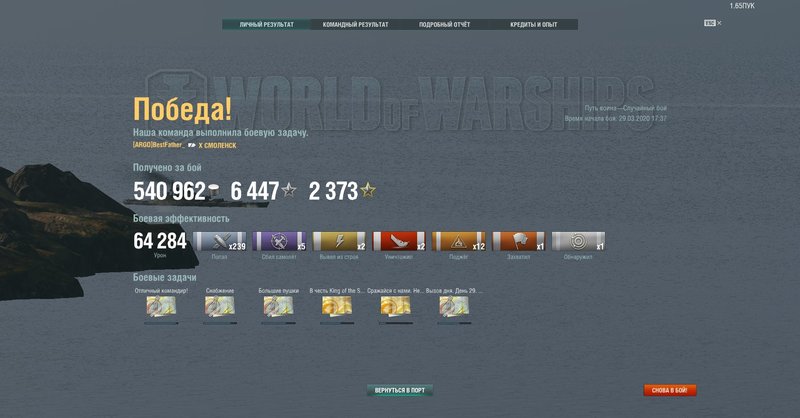The image size is (800, 418).
Task: Click the Вернуться в порт button
Action: 400,390
